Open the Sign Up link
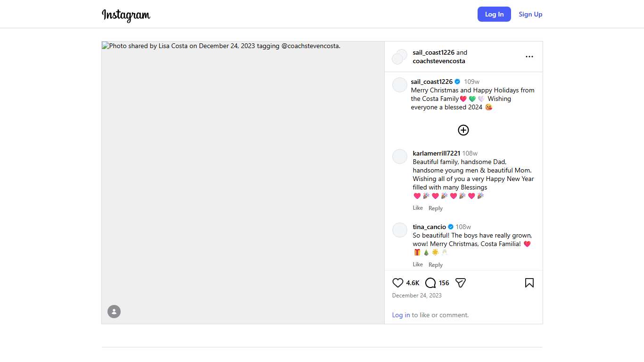This screenshot has width=644, height=362. coord(530,14)
